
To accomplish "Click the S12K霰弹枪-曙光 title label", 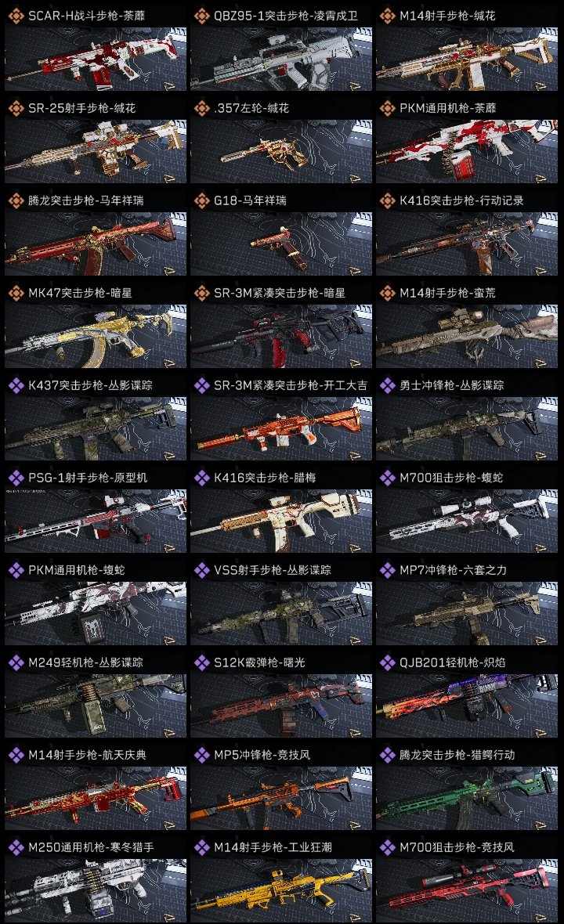I will point(259,662).
